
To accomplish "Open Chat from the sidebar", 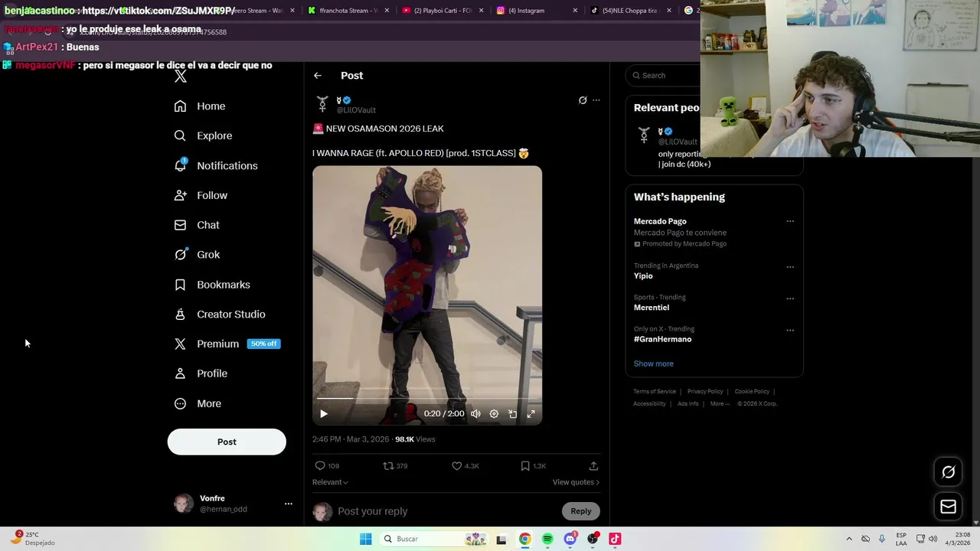I will pos(197,225).
